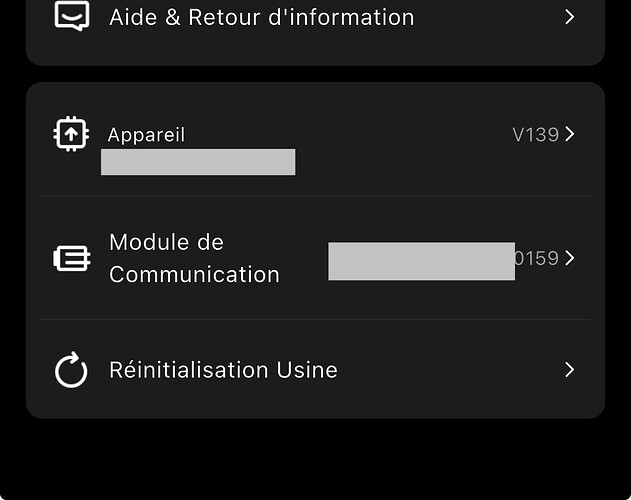Tap the chevron beside the 0159 number
Screen dimensions: 631x500
pyautogui.click(x=570, y=258)
